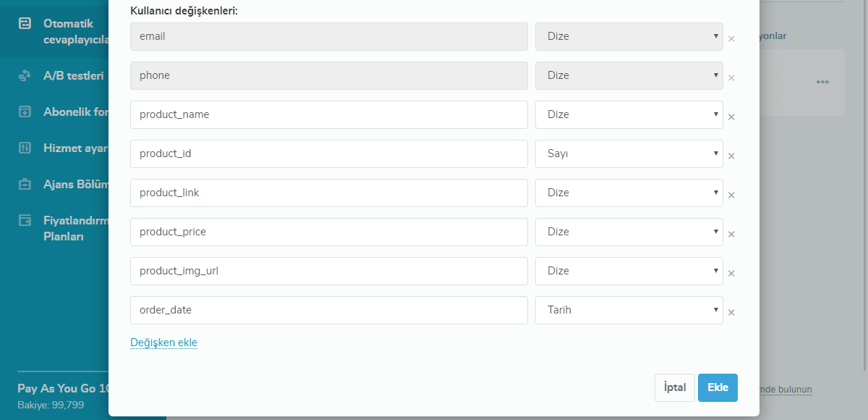Open type dropdown for product_link

[x=629, y=193]
